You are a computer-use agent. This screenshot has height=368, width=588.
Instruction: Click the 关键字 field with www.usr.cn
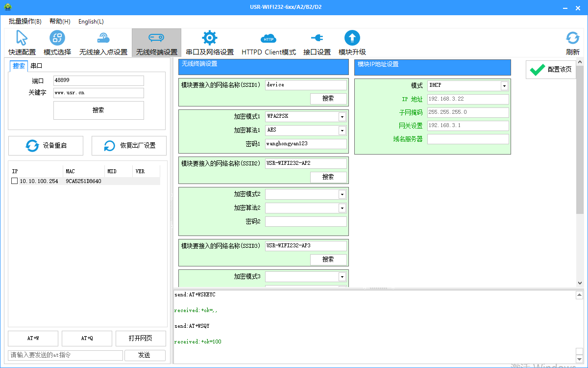pos(98,93)
